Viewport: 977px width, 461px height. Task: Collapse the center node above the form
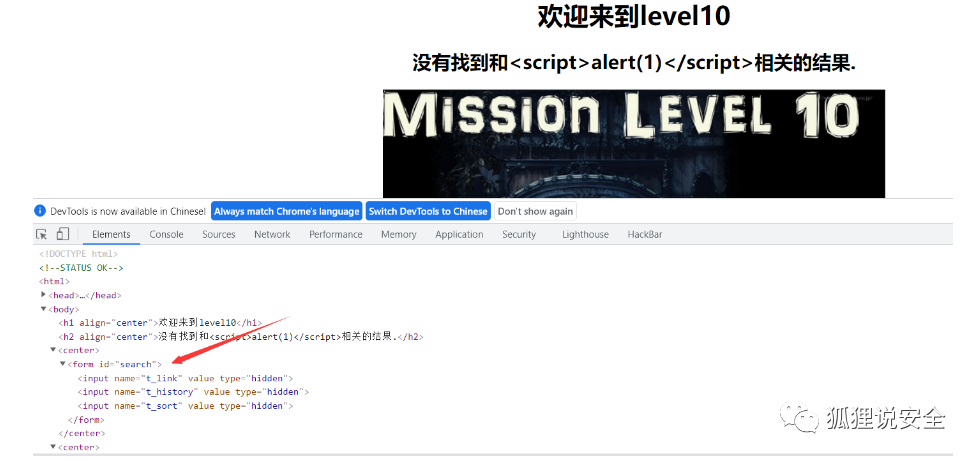tap(53, 350)
